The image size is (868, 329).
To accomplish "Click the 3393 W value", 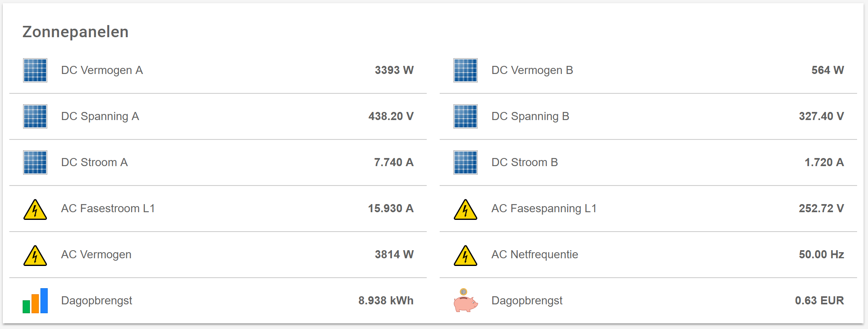I will [x=394, y=70].
